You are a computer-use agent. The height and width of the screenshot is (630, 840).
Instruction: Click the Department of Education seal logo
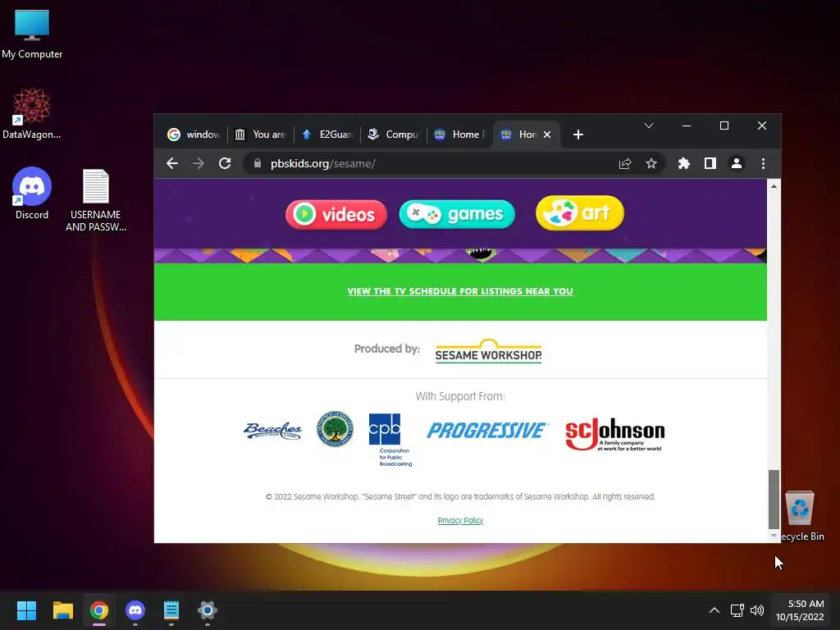pos(335,429)
